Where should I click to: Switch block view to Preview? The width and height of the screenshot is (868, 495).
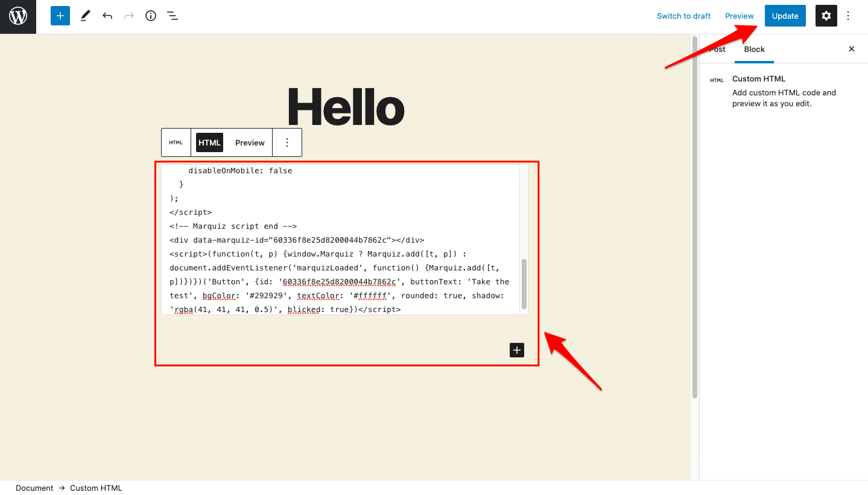tap(250, 142)
